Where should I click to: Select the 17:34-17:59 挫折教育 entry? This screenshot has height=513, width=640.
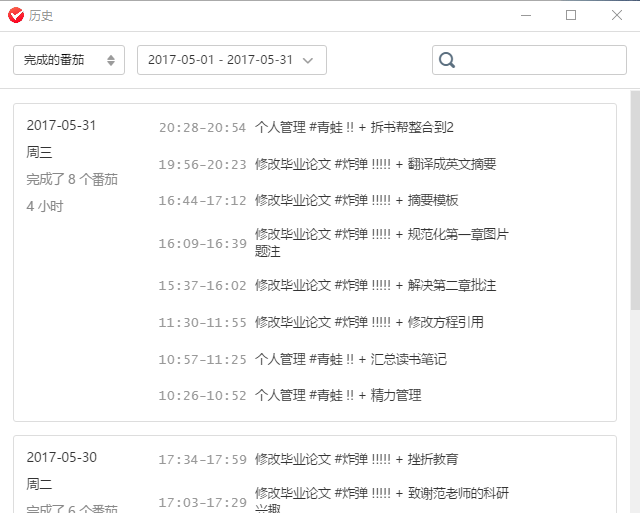[309, 459]
